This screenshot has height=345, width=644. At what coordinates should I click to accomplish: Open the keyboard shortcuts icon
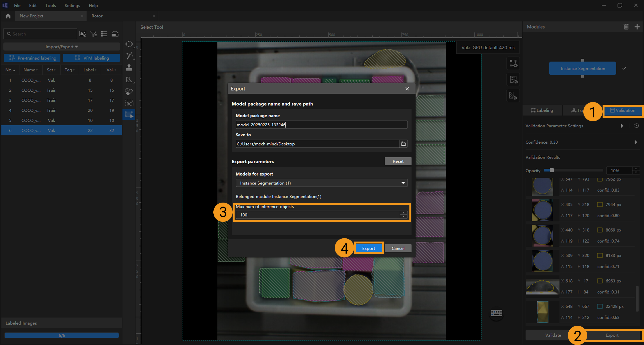pyautogui.click(x=496, y=313)
